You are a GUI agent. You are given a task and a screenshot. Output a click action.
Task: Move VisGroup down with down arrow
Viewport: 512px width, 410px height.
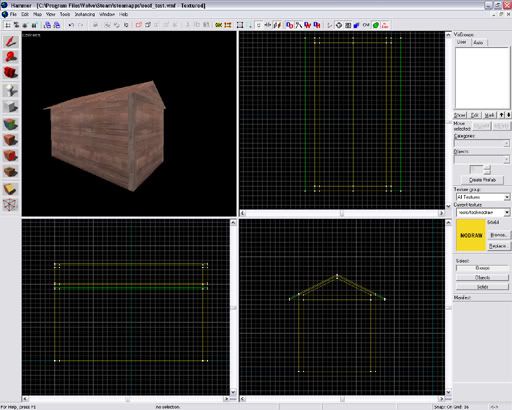pyautogui.click(x=509, y=115)
